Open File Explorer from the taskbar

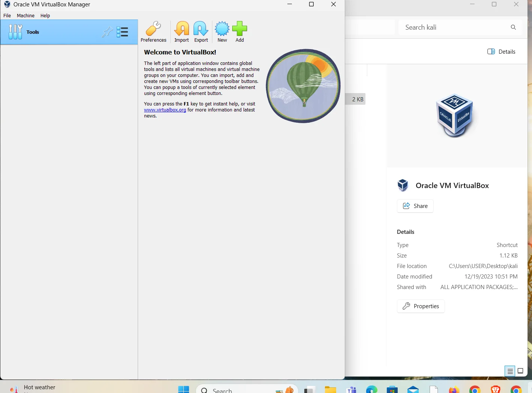click(331, 390)
